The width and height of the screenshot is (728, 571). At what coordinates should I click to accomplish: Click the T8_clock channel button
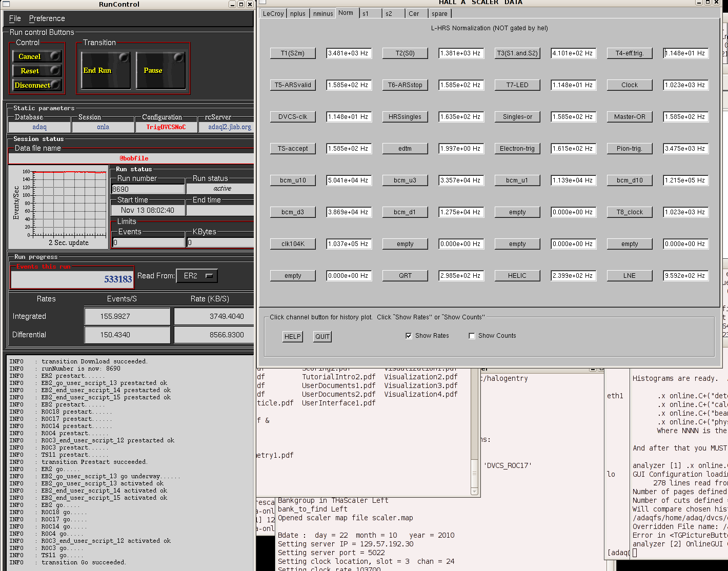point(630,212)
